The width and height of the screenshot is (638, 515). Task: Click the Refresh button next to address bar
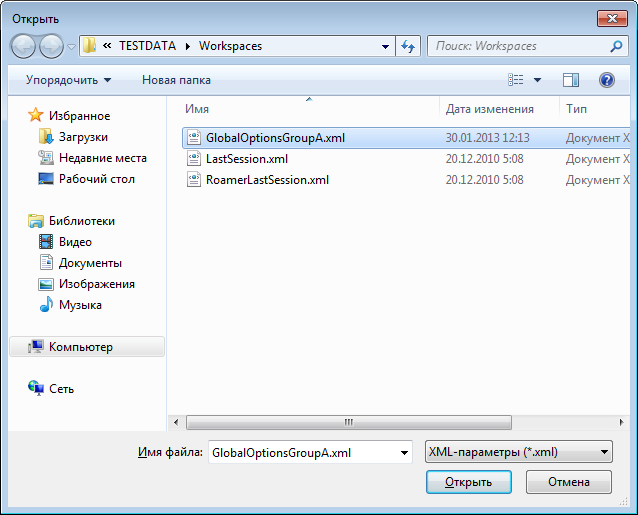coord(408,46)
